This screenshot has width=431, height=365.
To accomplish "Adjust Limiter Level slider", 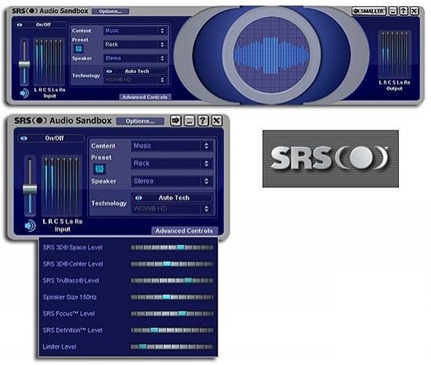I will (x=172, y=347).
